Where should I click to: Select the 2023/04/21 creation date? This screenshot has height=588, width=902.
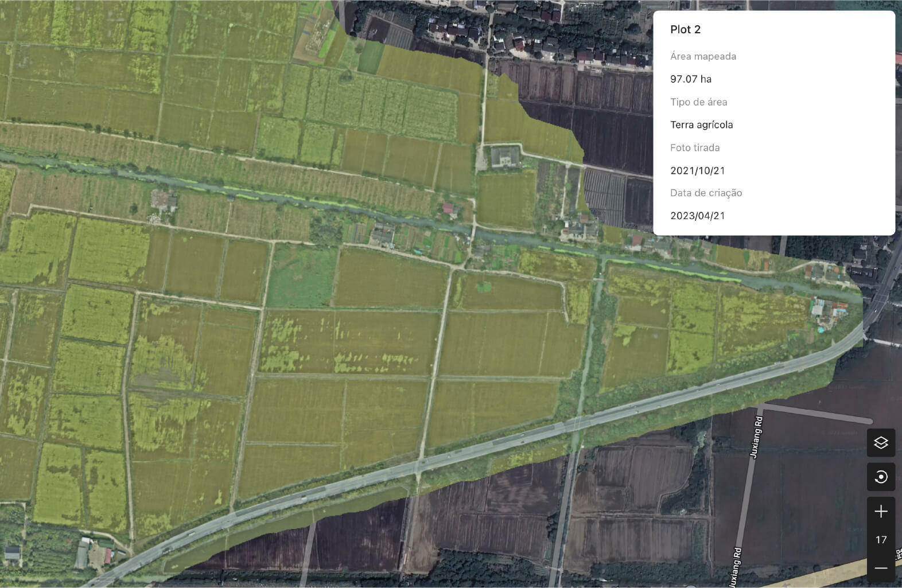(697, 216)
